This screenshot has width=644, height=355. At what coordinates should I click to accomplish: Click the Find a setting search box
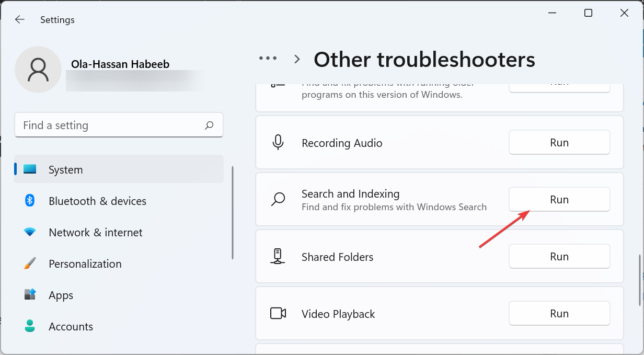tap(119, 125)
